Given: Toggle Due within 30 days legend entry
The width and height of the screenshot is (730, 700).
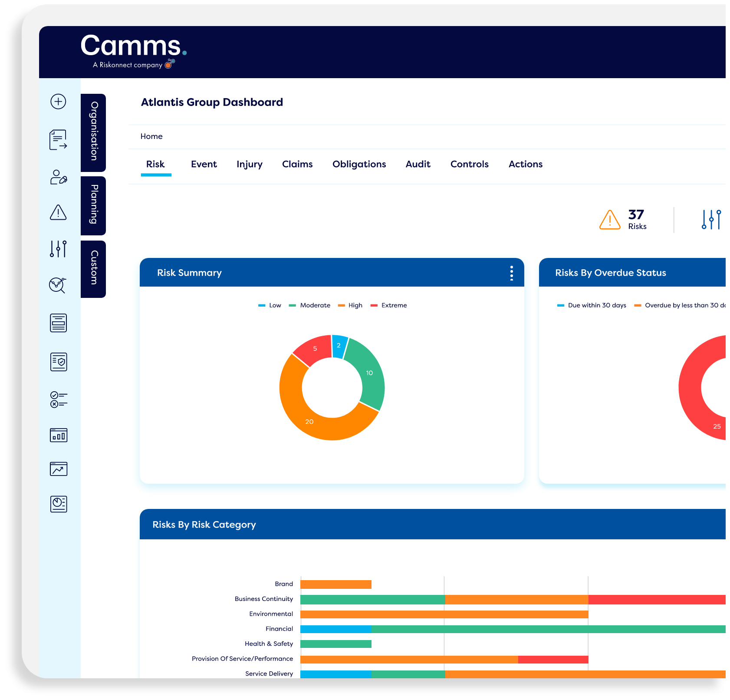Looking at the screenshot, I should pyautogui.click(x=592, y=305).
